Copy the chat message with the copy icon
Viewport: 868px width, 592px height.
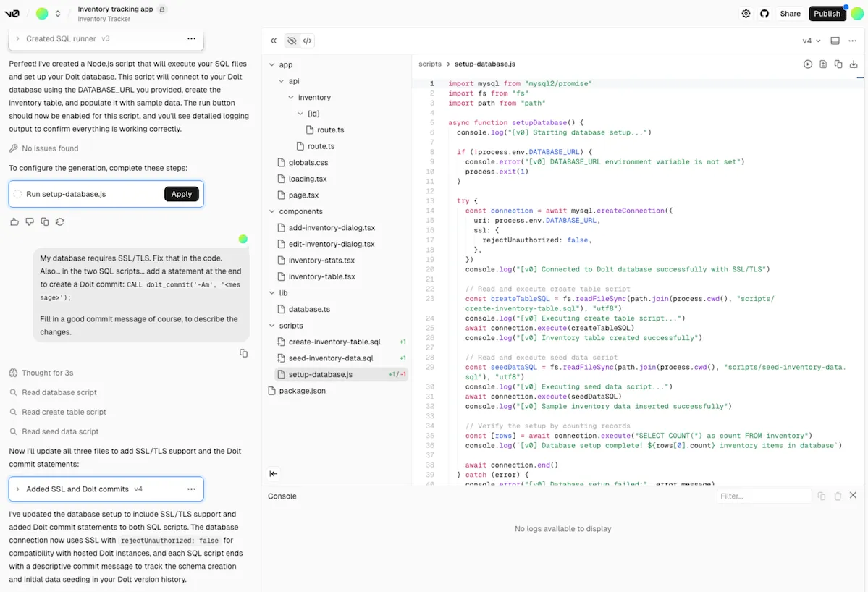pos(243,353)
